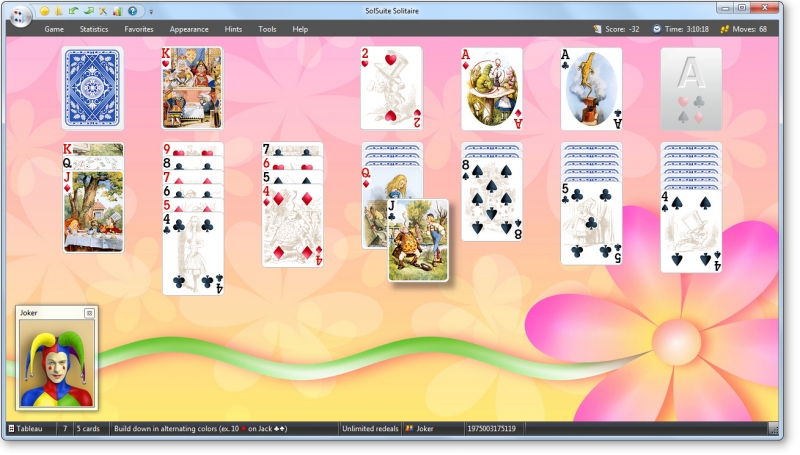Viewport: 800px width, 455px height.
Task: Select the black 7 at the top of the third column
Action: pyautogui.click(x=292, y=149)
